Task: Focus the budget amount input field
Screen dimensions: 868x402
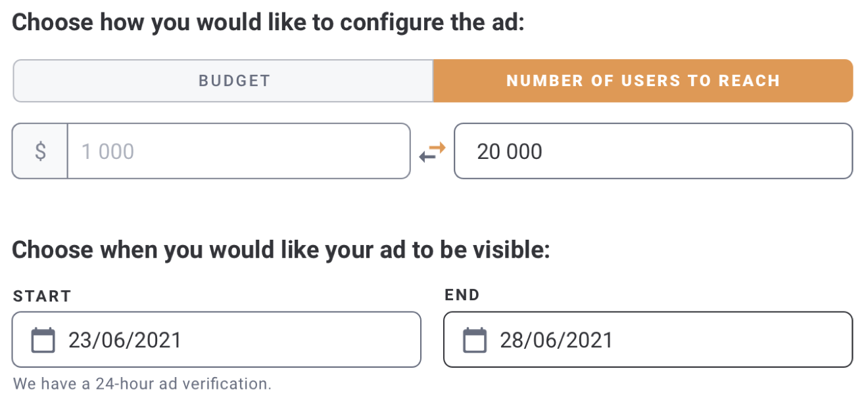Action: (x=238, y=151)
